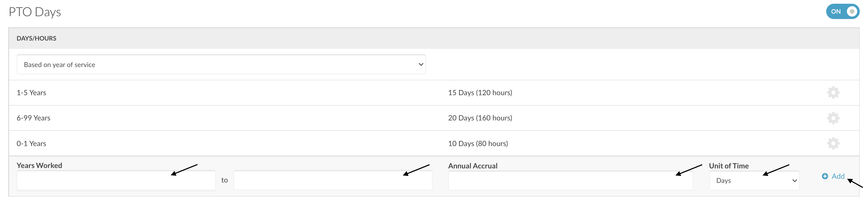This screenshot has width=868, height=204.
Task: Open gear settings for 0-1 Years row
Action: pyautogui.click(x=833, y=143)
